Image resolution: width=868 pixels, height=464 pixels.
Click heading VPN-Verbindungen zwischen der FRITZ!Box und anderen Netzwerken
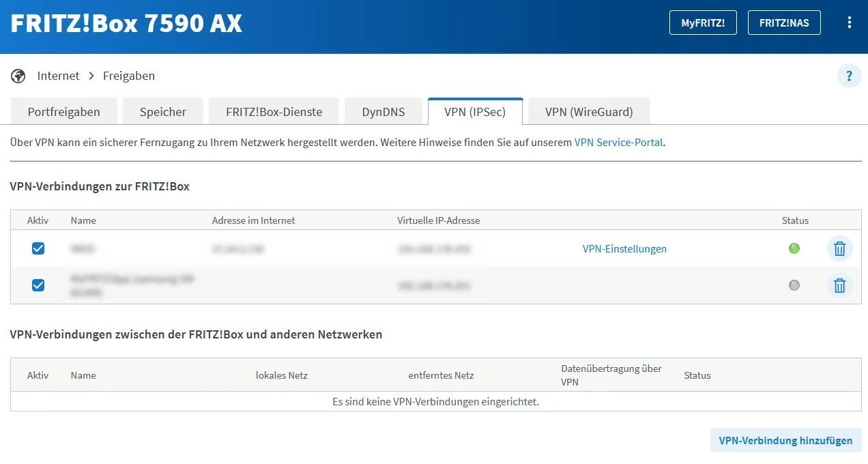click(x=196, y=334)
